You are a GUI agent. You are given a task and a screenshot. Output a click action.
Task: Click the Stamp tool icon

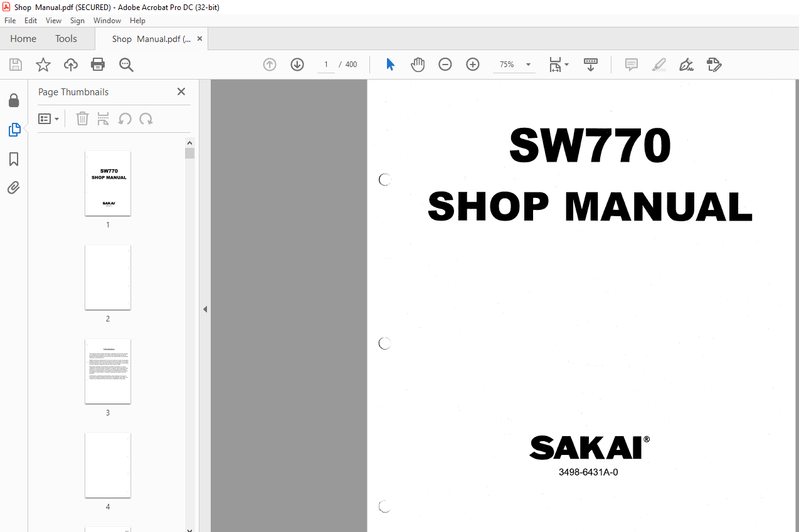714,65
